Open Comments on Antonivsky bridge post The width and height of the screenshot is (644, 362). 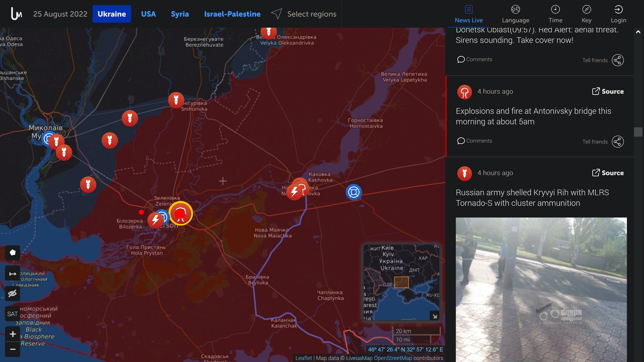click(x=474, y=141)
